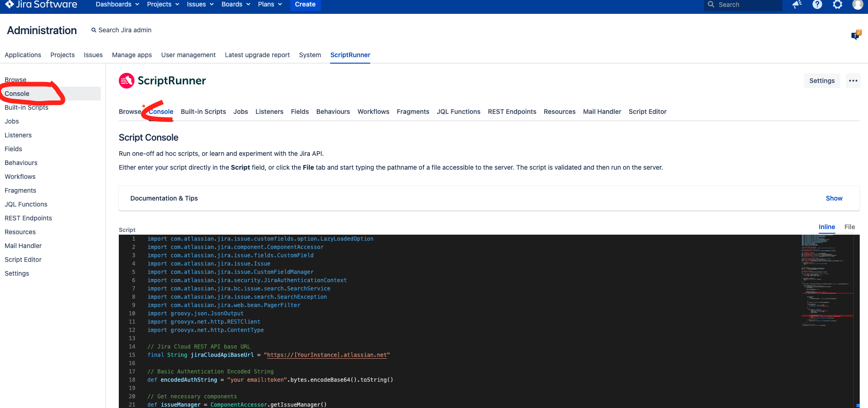Open Built-in Scripts in the left sidebar
Screen dimensions: 868x408
coord(26,107)
